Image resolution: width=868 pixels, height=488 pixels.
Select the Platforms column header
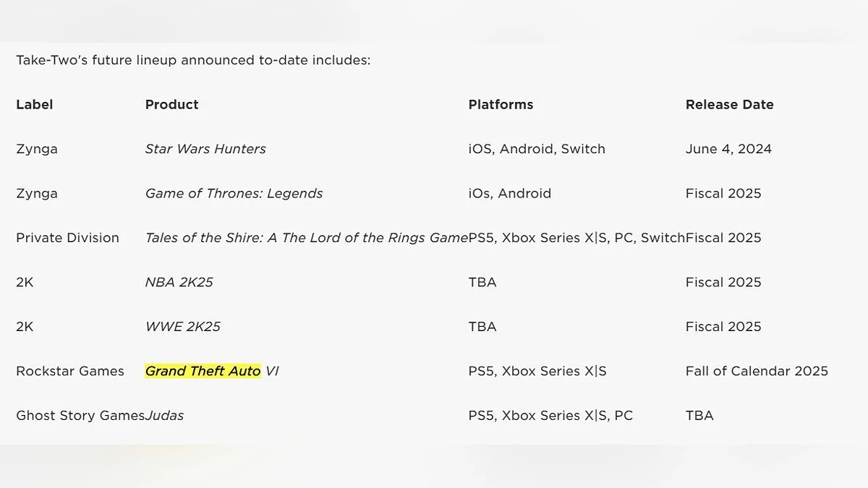(501, 105)
